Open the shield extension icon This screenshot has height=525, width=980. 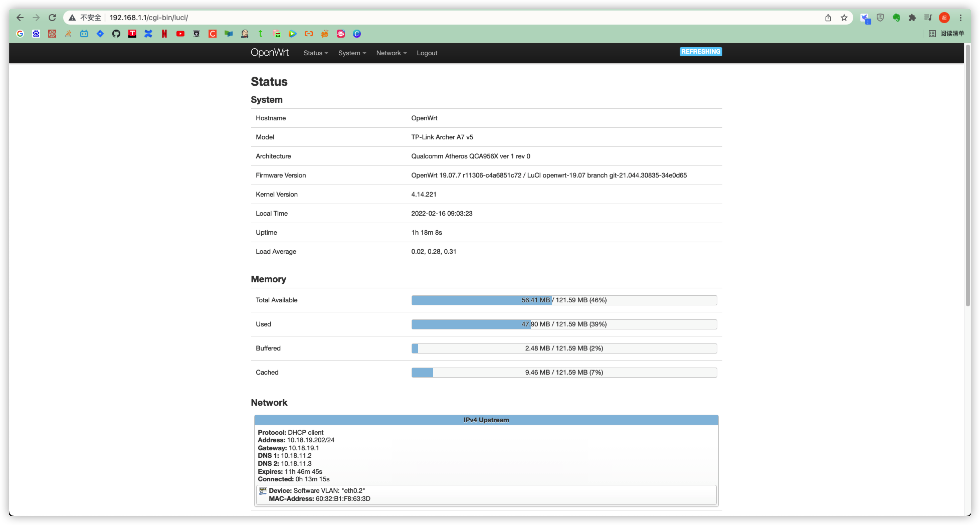[x=880, y=18]
